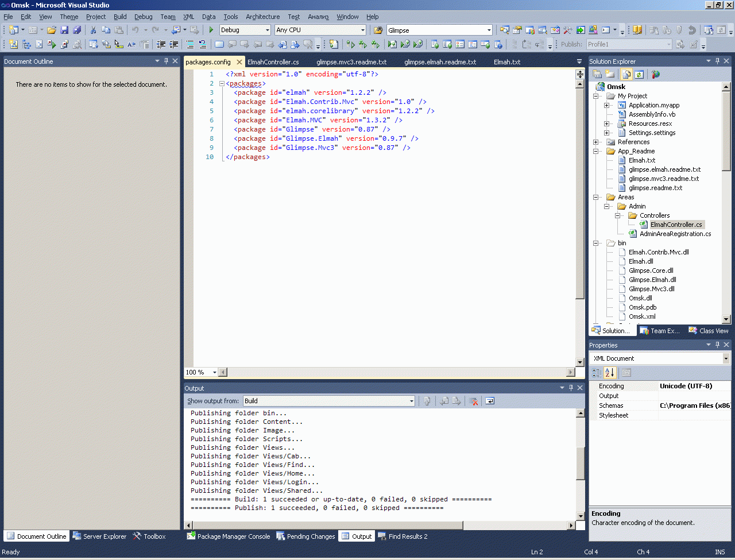The height and width of the screenshot is (560, 735).
Task: Toggle auto-hide pin on Output panel
Action: pos(571,388)
